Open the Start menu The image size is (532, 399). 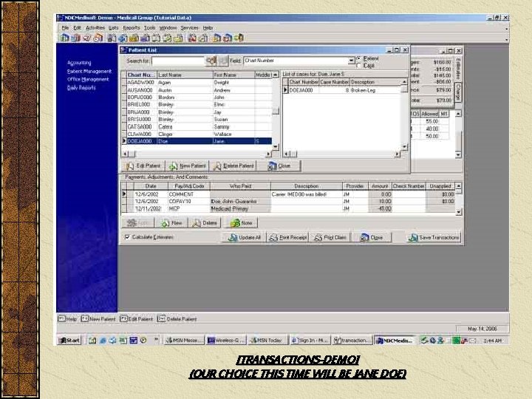(x=69, y=341)
